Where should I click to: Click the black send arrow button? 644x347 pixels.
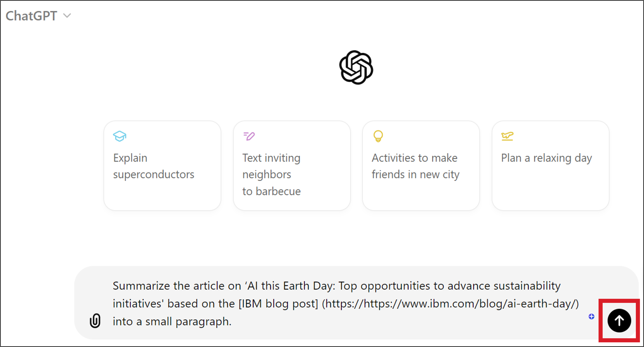(x=619, y=321)
